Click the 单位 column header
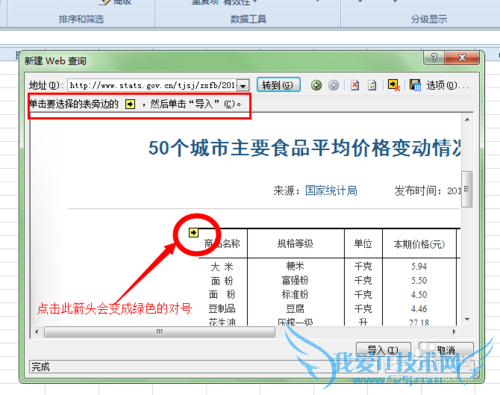The width and height of the screenshot is (500, 395). click(363, 244)
